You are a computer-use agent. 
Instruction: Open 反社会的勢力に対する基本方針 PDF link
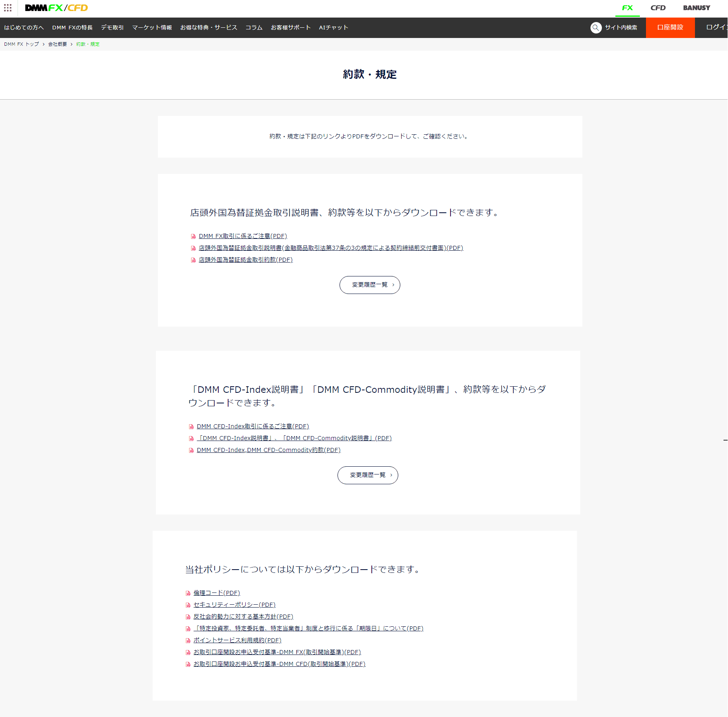(x=243, y=617)
